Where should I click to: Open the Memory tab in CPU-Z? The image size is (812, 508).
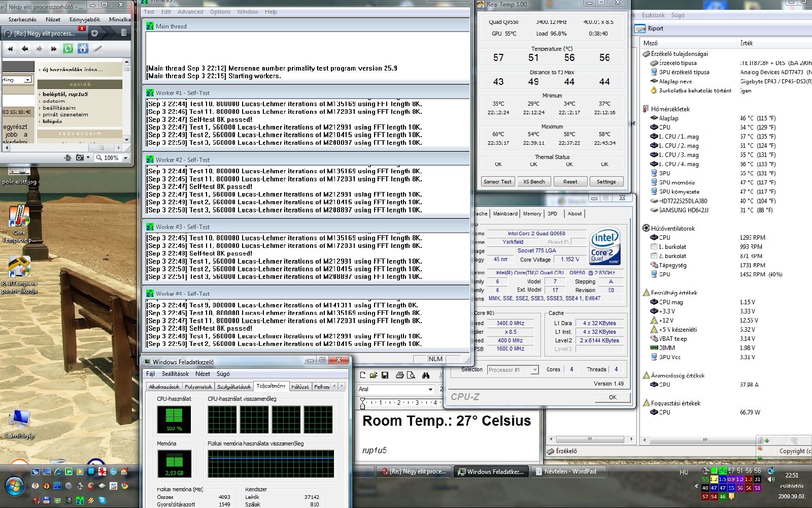tap(532, 214)
